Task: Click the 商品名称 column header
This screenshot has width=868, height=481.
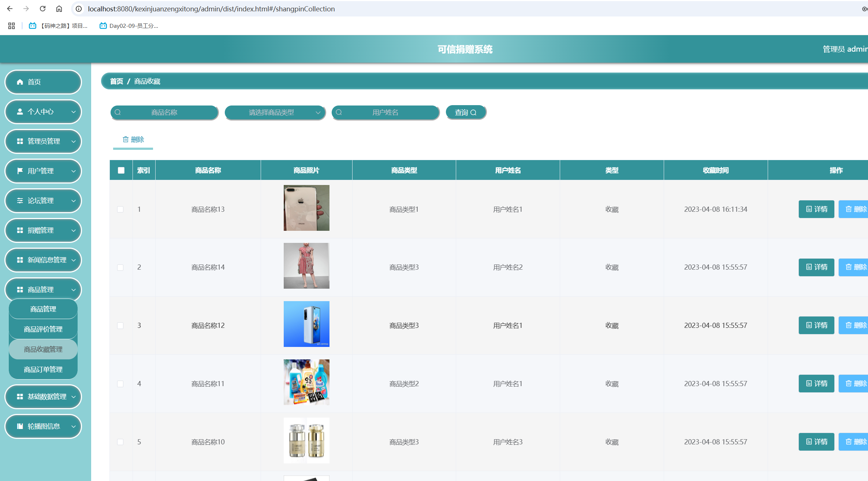Action: pyautogui.click(x=208, y=170)
